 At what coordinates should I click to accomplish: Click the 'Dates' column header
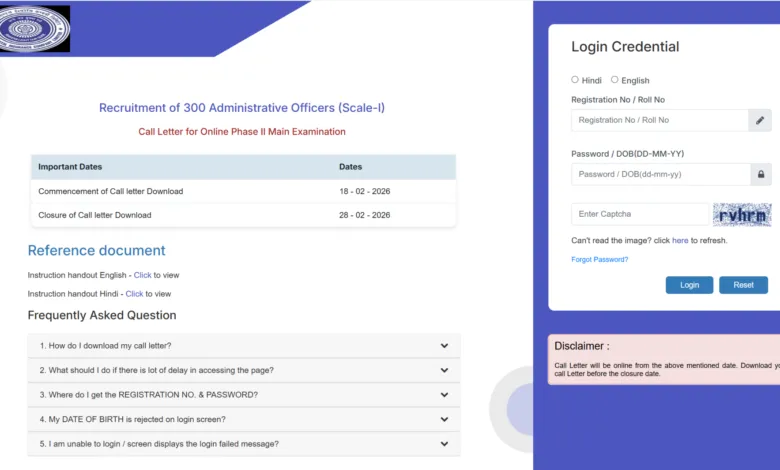pyautogui.click(x=351, y=167)
